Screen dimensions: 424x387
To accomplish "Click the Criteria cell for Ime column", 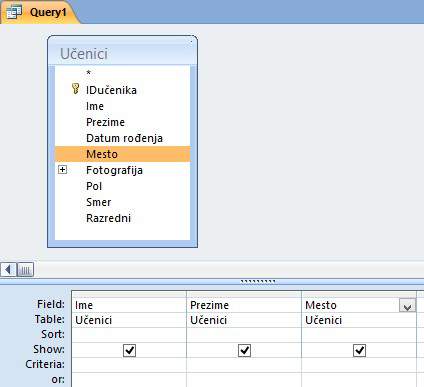I will 129,365.
